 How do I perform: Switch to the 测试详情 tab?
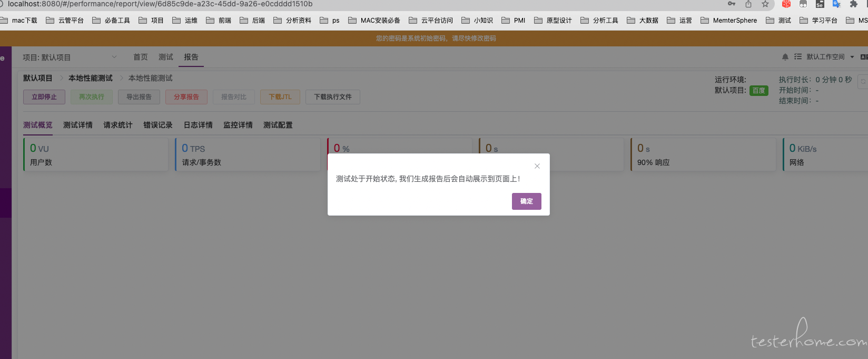click(x=78, y=125)
